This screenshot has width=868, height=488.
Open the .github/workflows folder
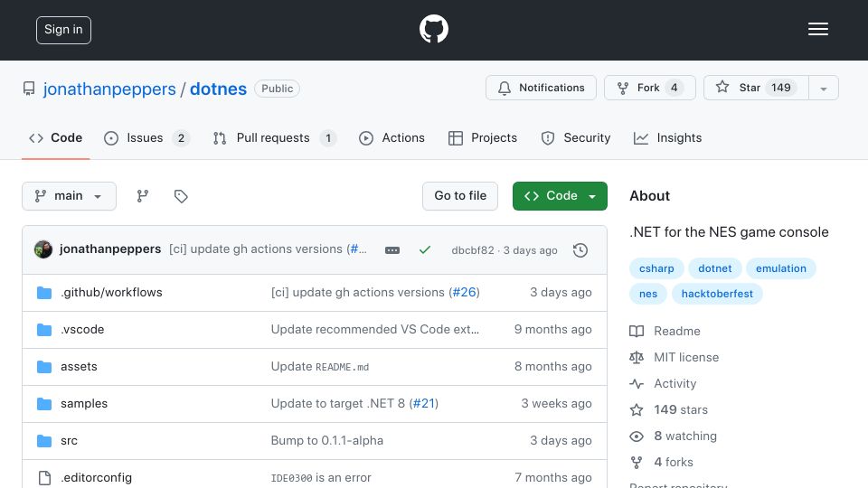click(x=111, y=292)
